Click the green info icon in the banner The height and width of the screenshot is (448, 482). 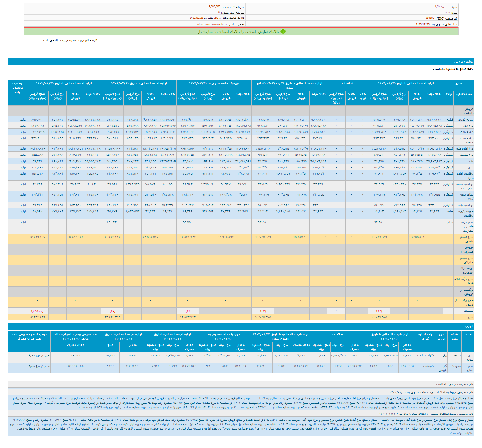283,32
